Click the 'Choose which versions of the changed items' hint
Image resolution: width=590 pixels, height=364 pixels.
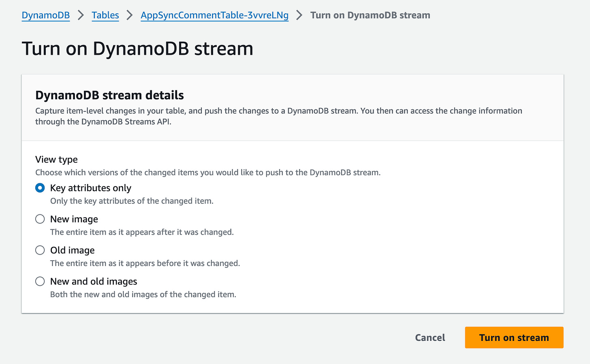208,173
